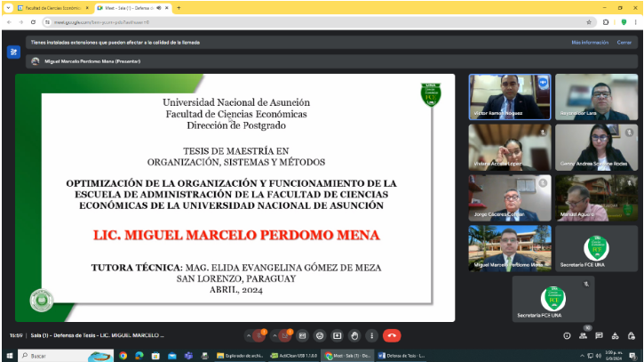Open Windows notification center icon
644x362 pixels.
pos(633,356)
